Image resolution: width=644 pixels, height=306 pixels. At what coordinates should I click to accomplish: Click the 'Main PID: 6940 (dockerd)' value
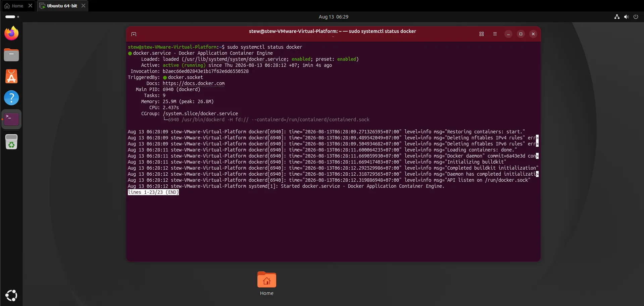182,89
